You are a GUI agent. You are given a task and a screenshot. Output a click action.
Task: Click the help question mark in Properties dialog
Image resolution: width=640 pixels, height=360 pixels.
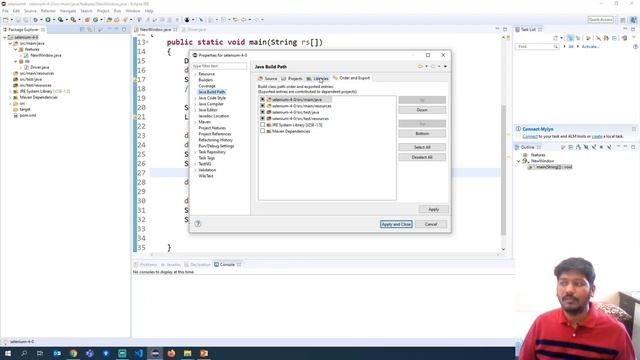(x=198, y=224)
